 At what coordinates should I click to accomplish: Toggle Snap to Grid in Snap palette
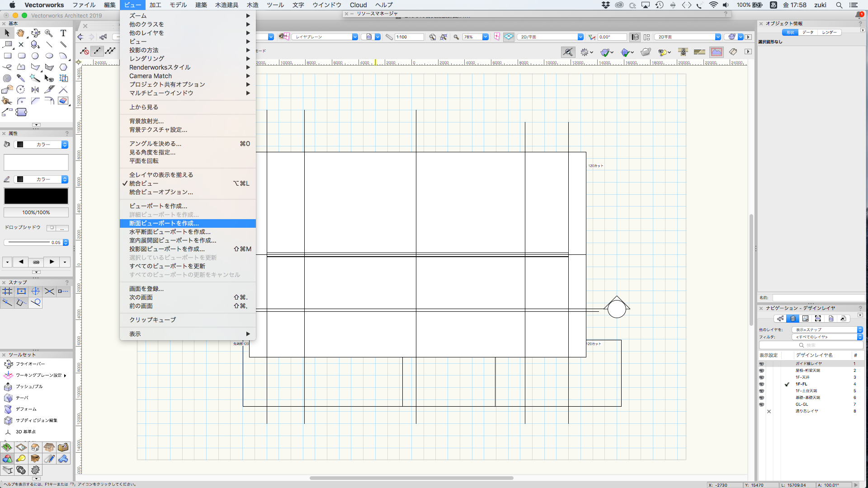click(x=7, y=291)
